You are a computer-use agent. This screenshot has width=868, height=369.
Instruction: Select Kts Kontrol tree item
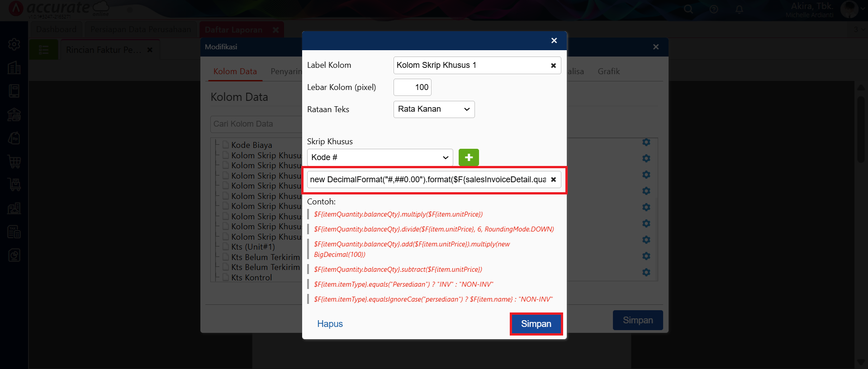(251, 278)
